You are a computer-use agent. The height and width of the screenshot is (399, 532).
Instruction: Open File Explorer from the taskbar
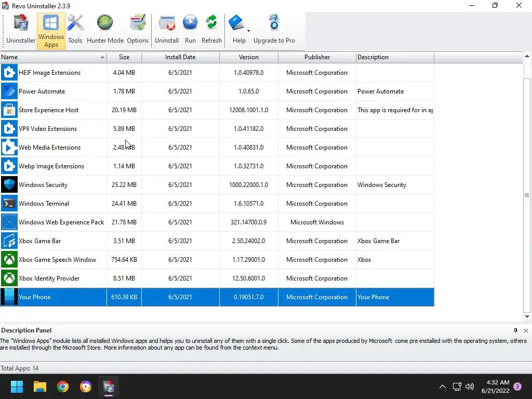point(39,387)
